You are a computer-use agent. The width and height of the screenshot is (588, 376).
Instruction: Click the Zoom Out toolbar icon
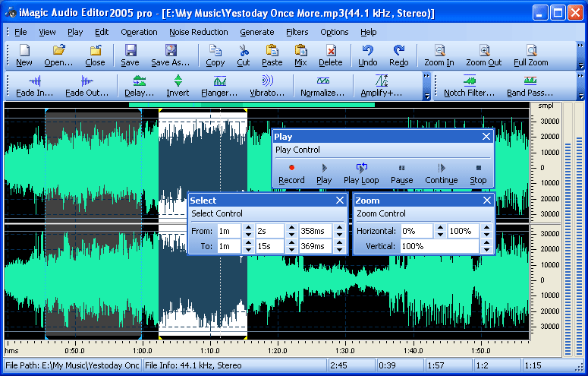(x=484, y=55)
